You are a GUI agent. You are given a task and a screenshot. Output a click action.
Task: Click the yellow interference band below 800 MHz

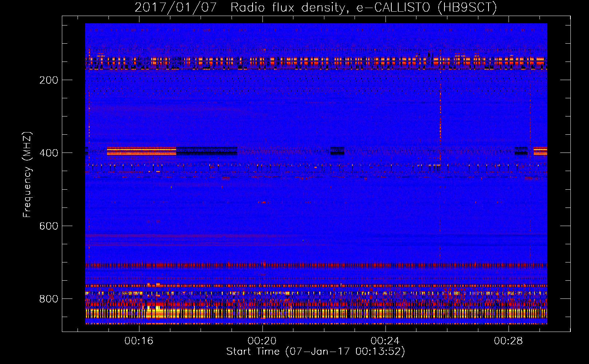click(316, 313)
